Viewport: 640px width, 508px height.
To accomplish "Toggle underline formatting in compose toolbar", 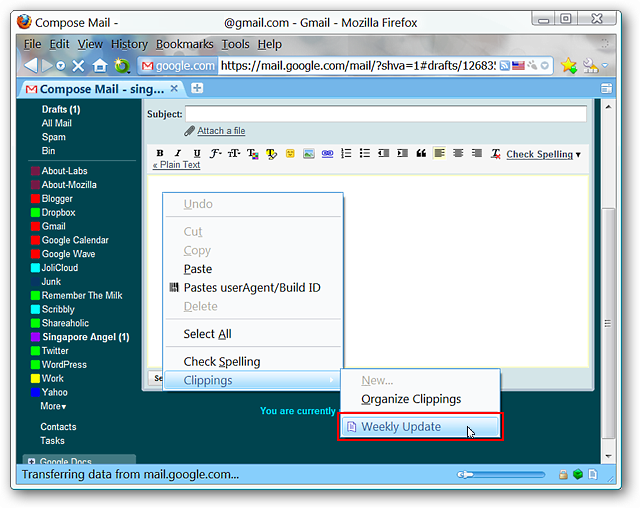I will click(x=197, y=153).
